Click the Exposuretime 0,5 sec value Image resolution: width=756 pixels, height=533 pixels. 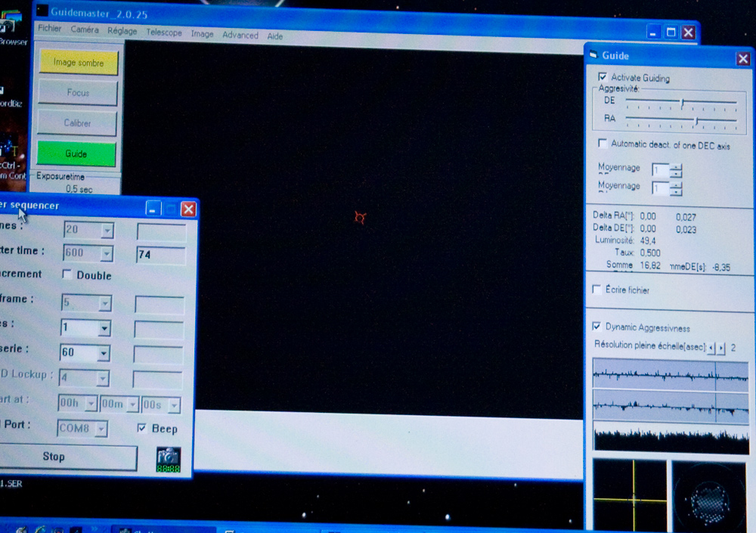pyautogui.click(x=79, y=189)
